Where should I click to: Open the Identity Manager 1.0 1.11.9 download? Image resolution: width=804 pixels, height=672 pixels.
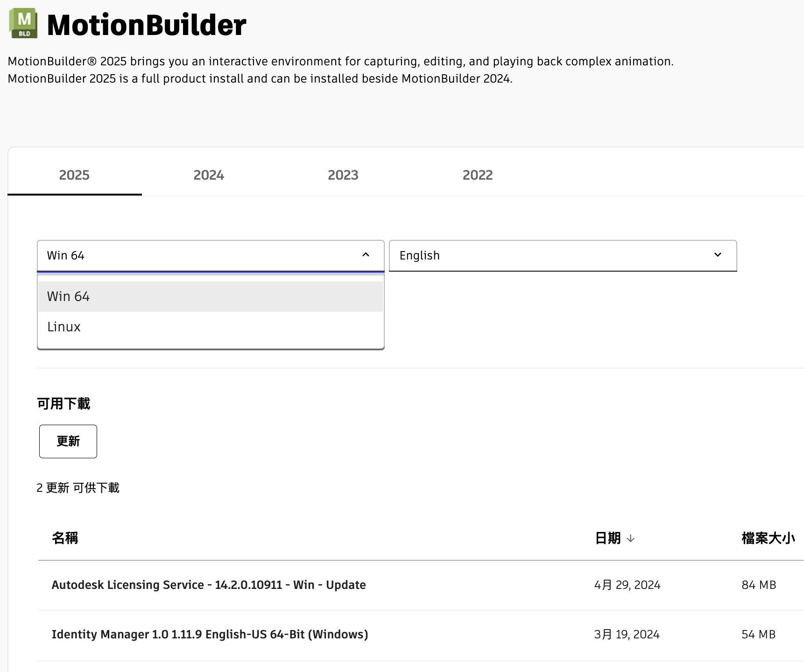(210, 634)
